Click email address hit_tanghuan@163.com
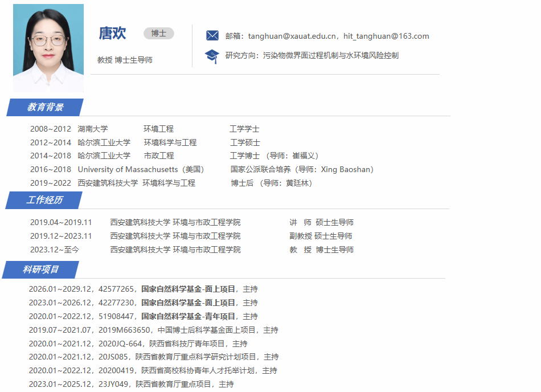 tap(386, 36)
